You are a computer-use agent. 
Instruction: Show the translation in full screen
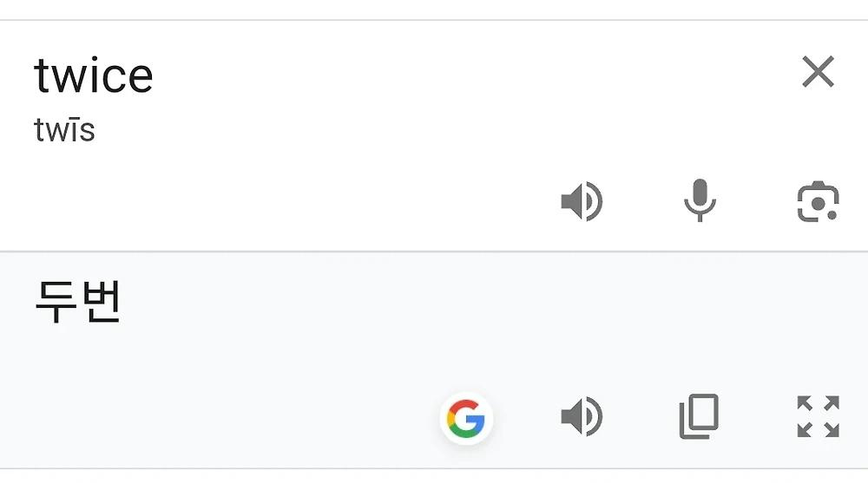(819, 416)
